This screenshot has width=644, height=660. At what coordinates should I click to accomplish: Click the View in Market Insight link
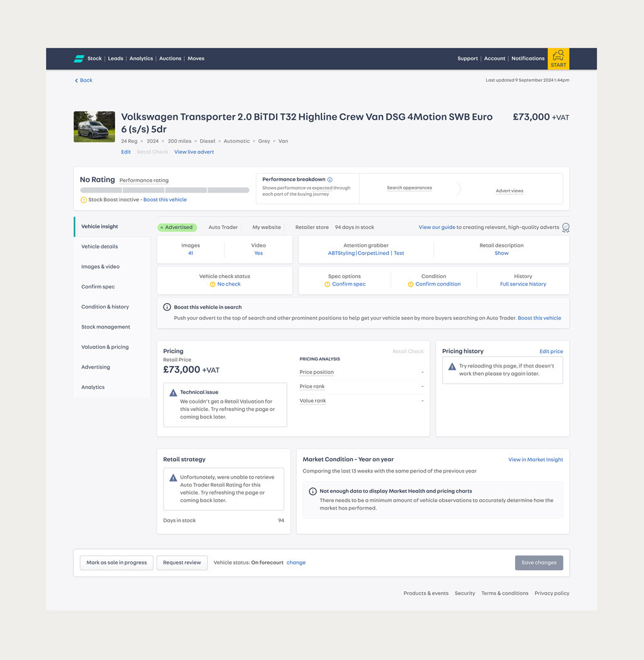pos(535,460)
